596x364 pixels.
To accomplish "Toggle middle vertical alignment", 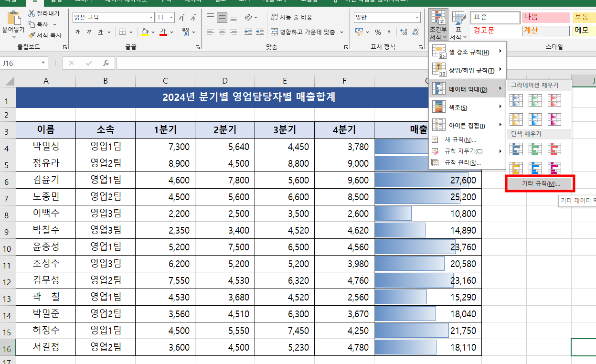I will [x=222, y=18].
